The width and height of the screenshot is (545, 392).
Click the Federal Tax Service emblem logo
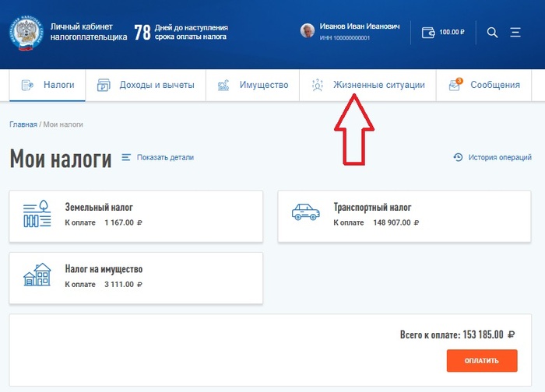pyautogui.click(x=26, y=33)
